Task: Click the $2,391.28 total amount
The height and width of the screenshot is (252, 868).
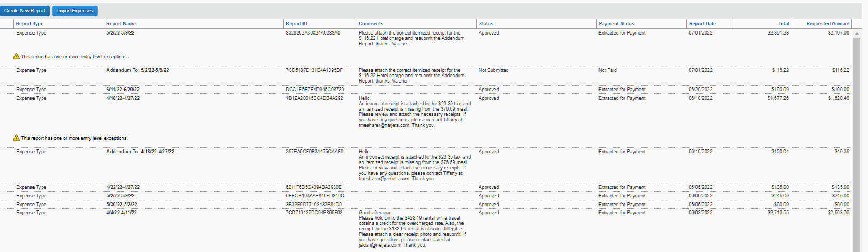Action: [778, 33]
